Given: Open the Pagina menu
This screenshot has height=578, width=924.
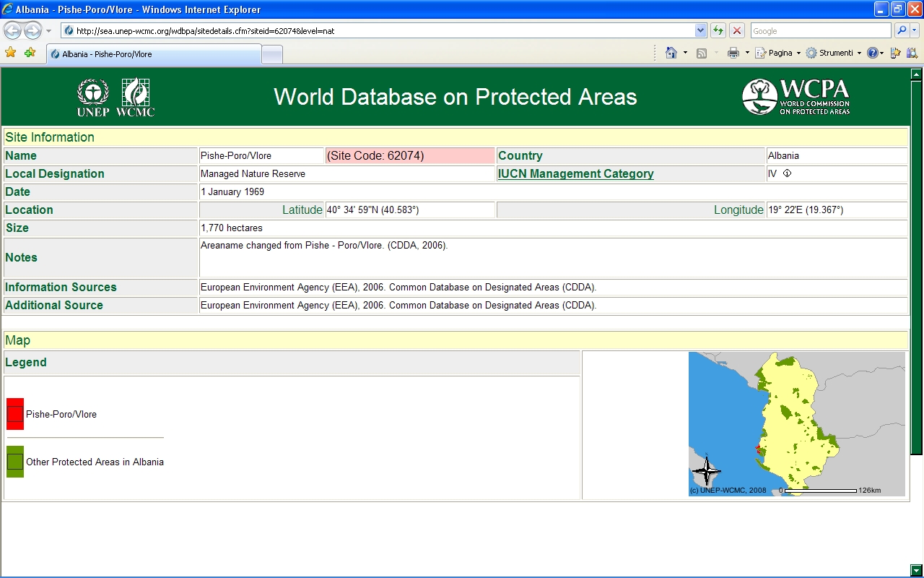Looking at the screenshot, I should pyautogui.click(x=778, y=53).
